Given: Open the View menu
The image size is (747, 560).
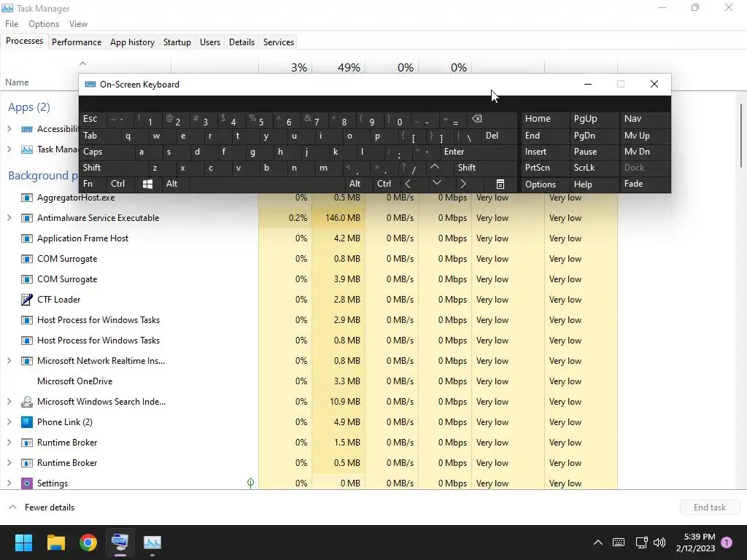Looking at the screenshot, I should coord(78,24).
